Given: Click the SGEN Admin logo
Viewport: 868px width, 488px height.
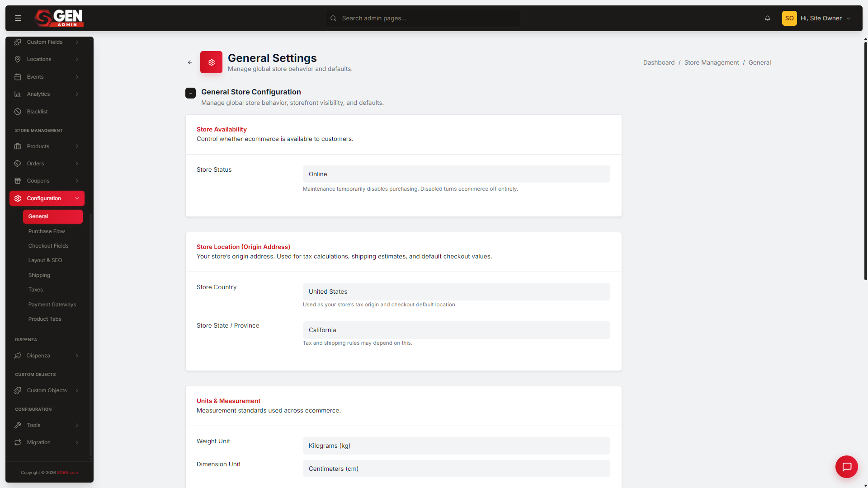Looking at the screenshot, I should pos(59,18).
